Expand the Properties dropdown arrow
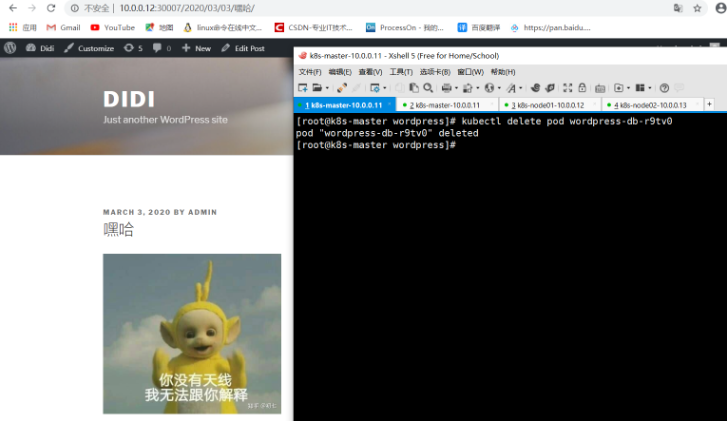 pos(384,88)
